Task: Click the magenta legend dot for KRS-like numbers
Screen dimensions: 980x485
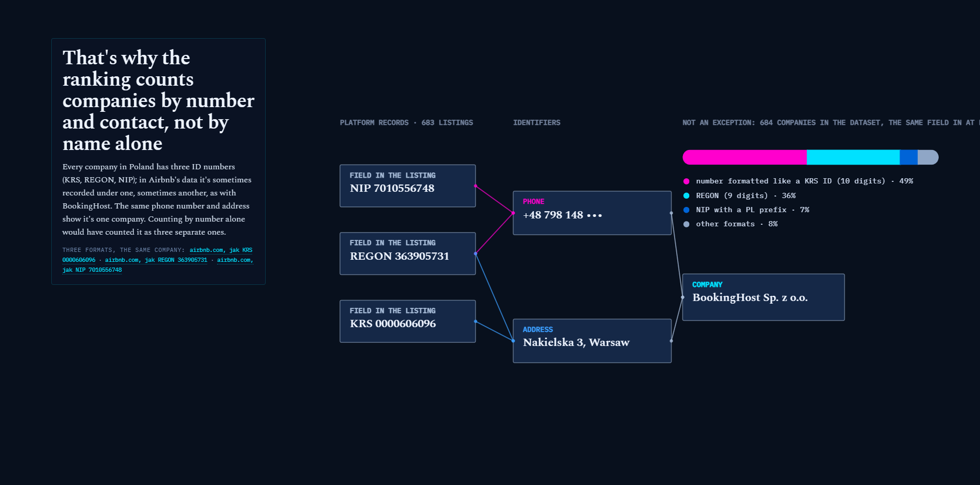Action: (x=686, y=181)
